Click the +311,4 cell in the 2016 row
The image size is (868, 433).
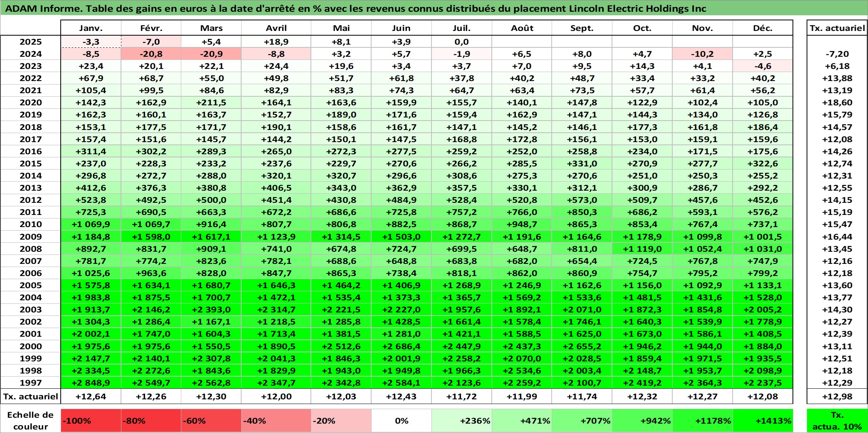[91, 152]
